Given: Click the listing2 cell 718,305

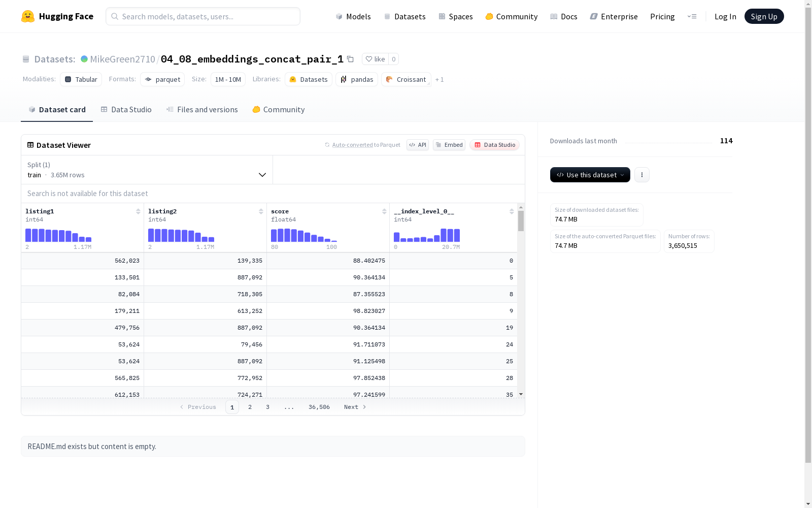Looking at the screenshot, I should 206,294.
